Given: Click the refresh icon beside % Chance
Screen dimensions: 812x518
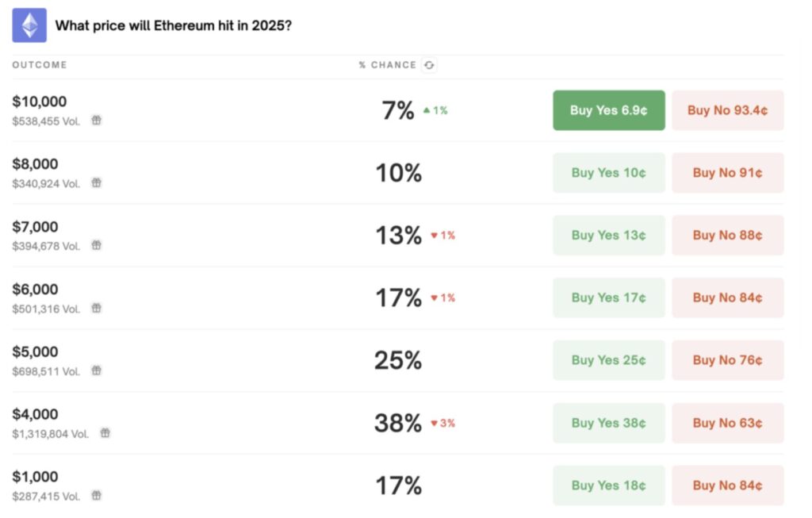Looking at the screenshot, I should 429,65.
